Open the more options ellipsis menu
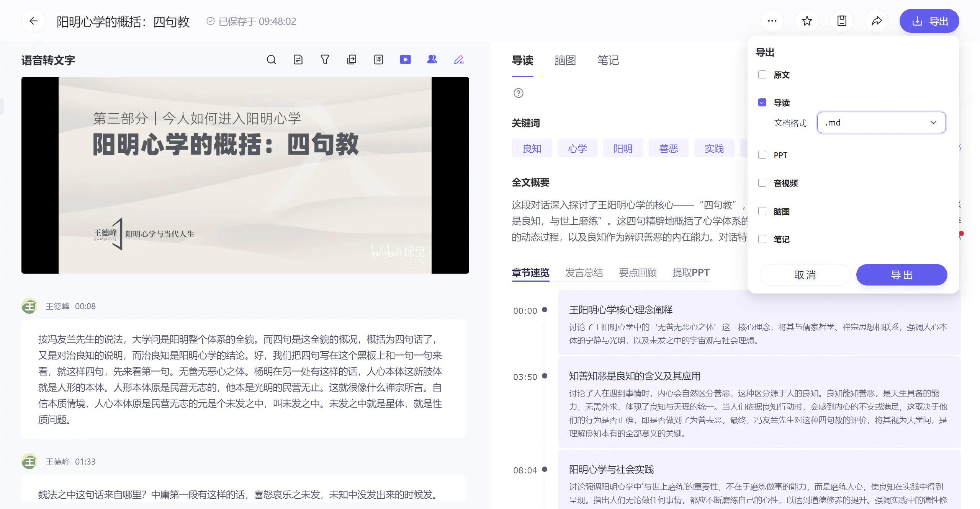 click(x=772, y=21)
